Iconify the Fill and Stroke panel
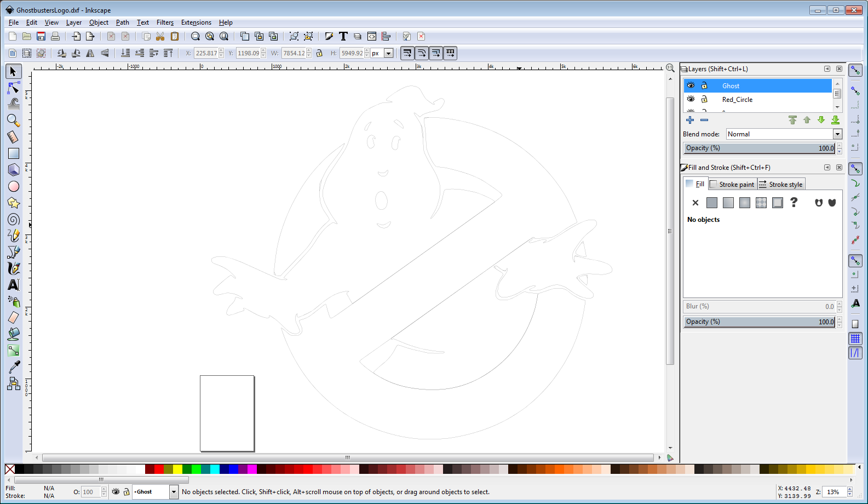The height and width of the screenshot is (504, 868). pyautogui.click(x=827, y=168)
